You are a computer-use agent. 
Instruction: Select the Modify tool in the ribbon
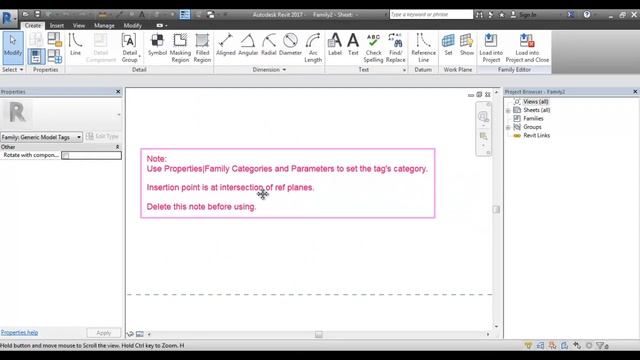click(x=13, y=48)
